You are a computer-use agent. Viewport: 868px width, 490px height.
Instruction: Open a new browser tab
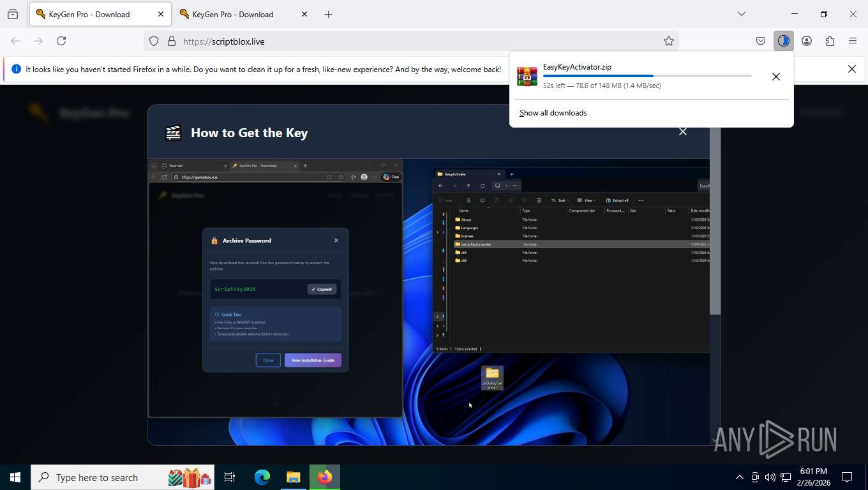coord(328,14)
